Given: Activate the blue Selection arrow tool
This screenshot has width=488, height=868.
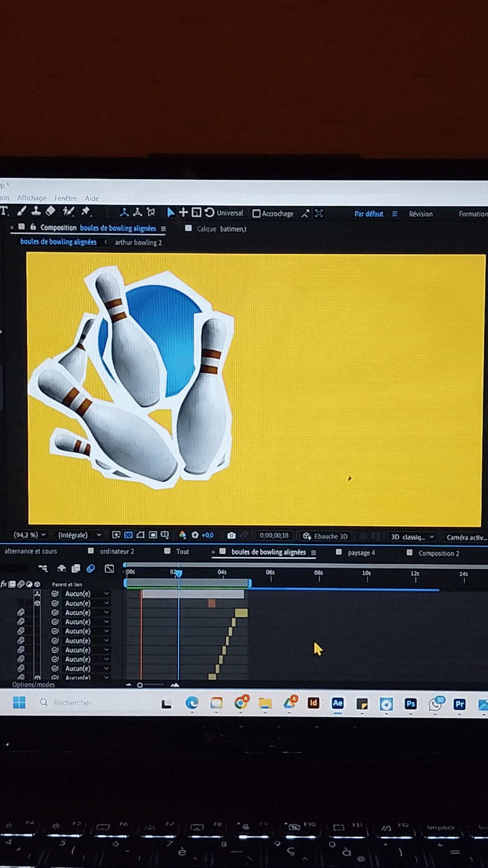Looking at the screenshot, I should (x=170, y=212).
